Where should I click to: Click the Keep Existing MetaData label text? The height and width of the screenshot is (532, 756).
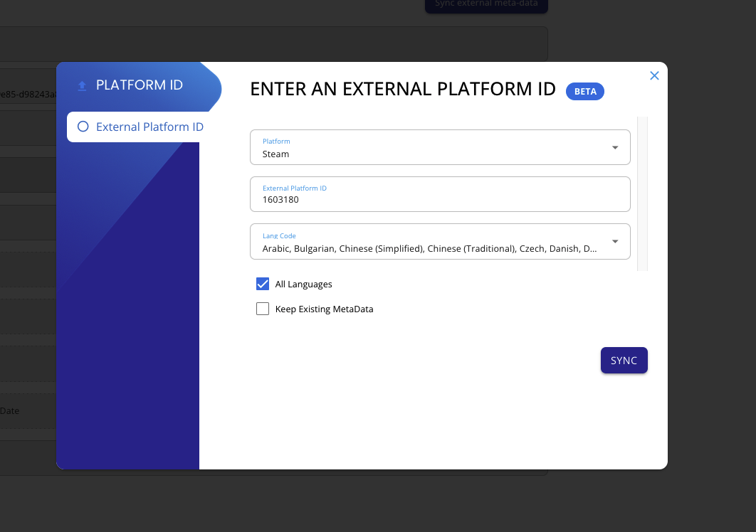pyautogui.click(x=324, y=309)
